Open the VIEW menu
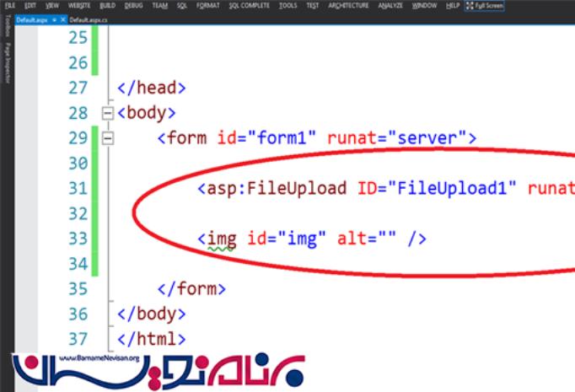This screenshot has height=392, width=575. (x=52, y=6)
